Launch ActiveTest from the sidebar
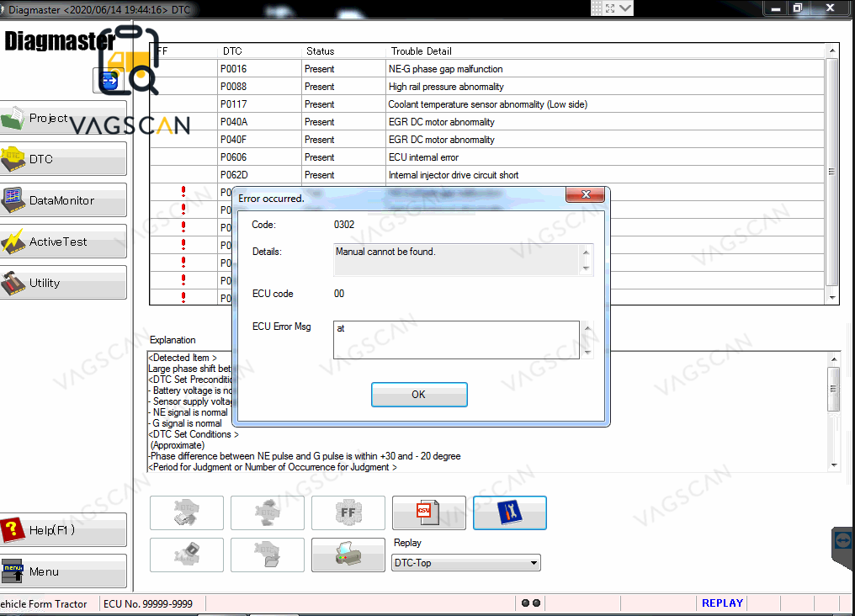This screenshot has height=616, width=855. click(64, 242)
